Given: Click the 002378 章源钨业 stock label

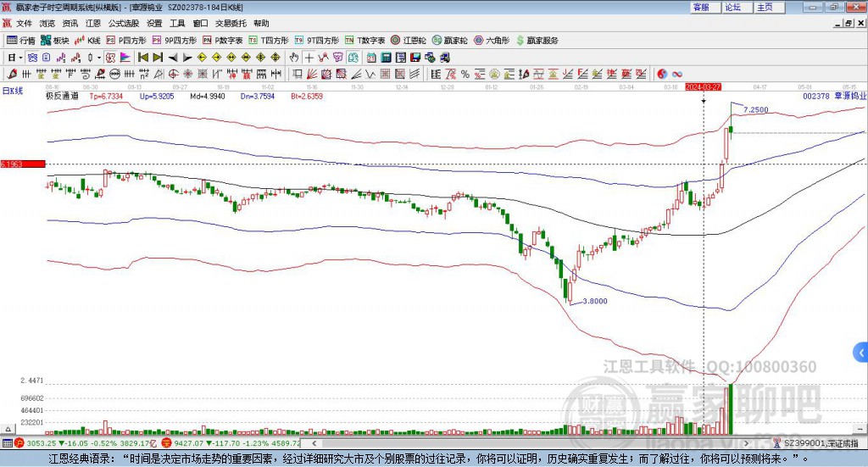Looking at the screenshot, I should point(834,97).
